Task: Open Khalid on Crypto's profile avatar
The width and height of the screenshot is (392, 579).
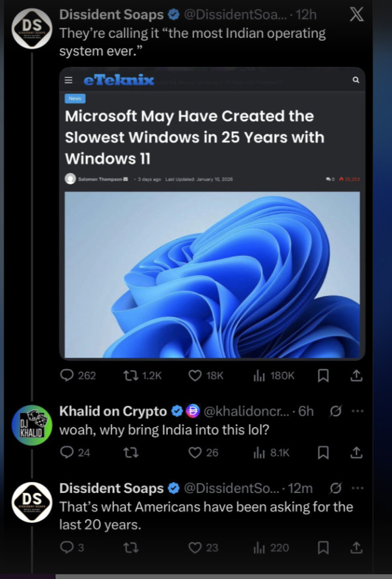Action: click(x=32, y=425)
